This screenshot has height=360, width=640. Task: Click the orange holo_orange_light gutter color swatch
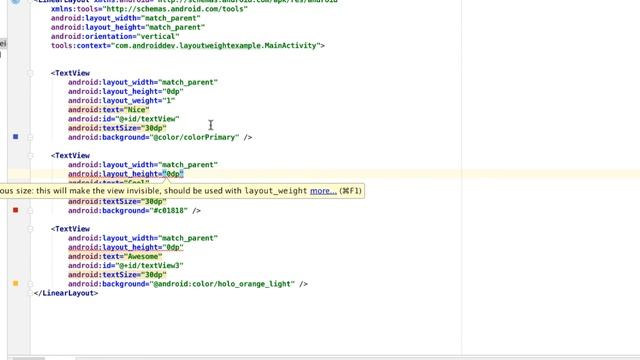(x=16, y=283)
